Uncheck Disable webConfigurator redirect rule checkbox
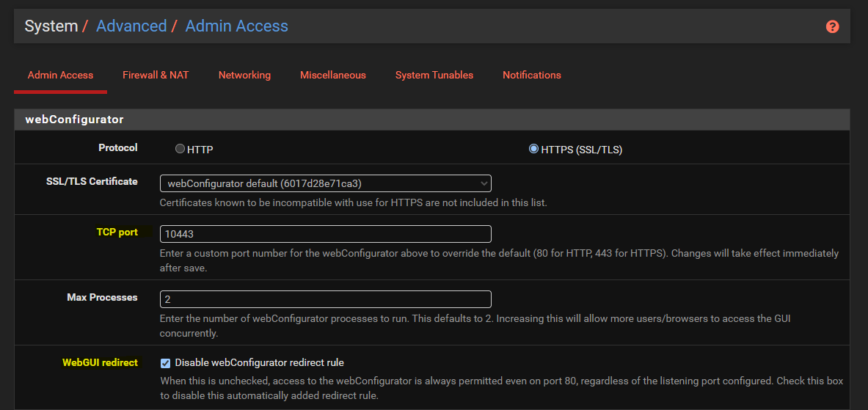The width and height of the screenshot is (868, 410). [x=166, y=363]
